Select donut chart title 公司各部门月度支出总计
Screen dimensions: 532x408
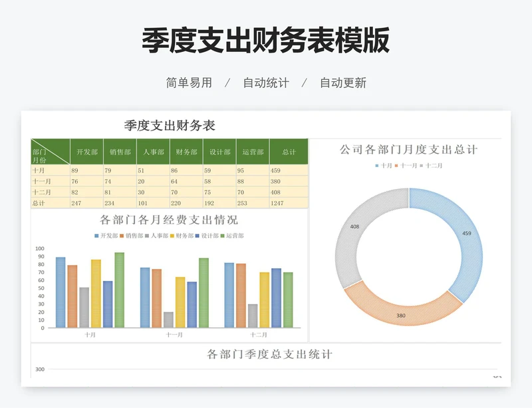409,150
